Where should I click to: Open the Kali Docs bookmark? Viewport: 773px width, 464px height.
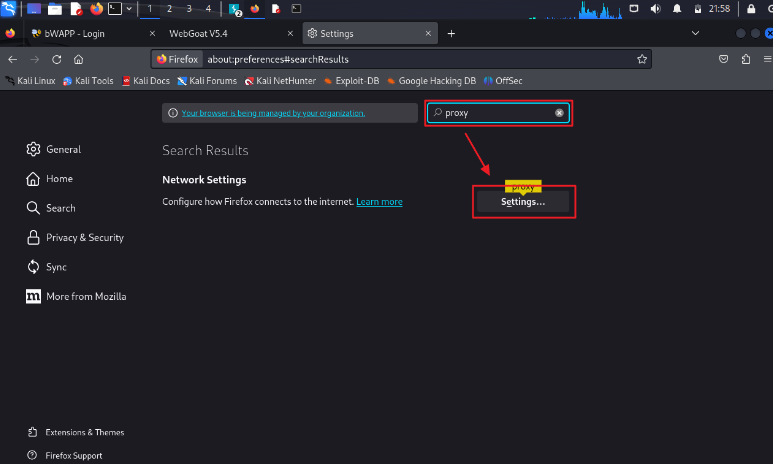(145, 81)
